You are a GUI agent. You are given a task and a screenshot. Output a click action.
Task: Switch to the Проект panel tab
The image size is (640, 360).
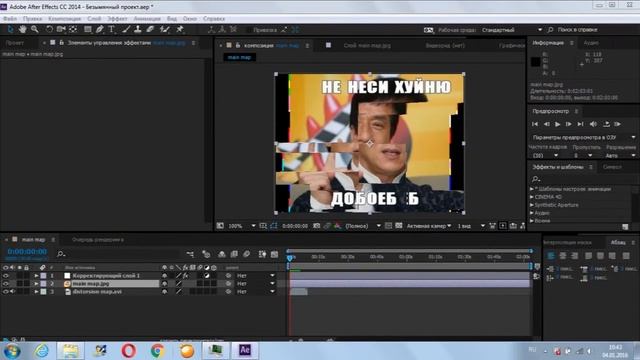(15, 42)
